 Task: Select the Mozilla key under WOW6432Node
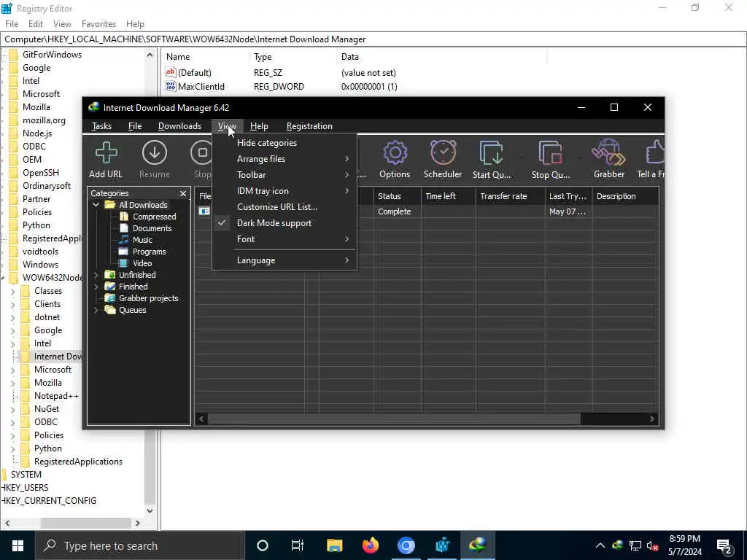click(x=47, y=383)
